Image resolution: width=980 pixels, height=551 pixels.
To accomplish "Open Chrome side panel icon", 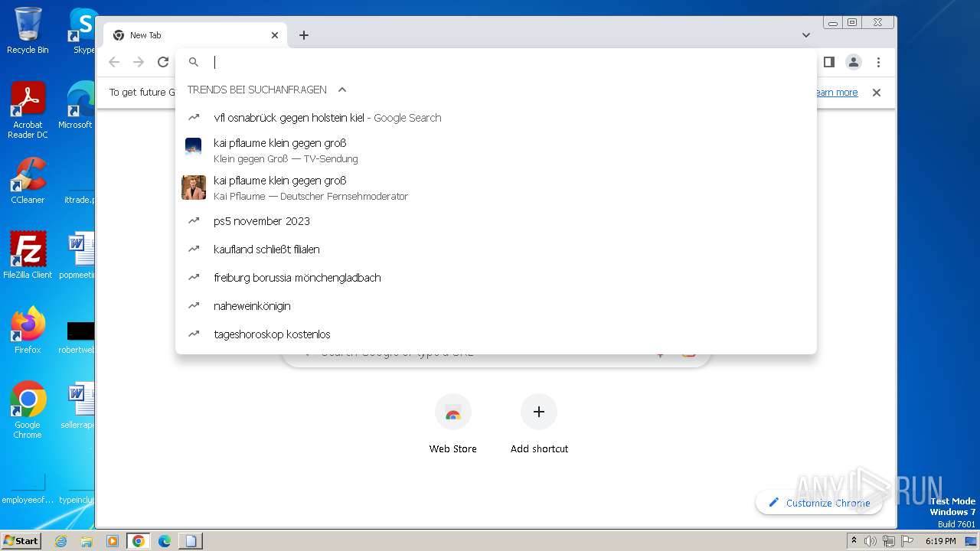I will click(x=828, y=62).
